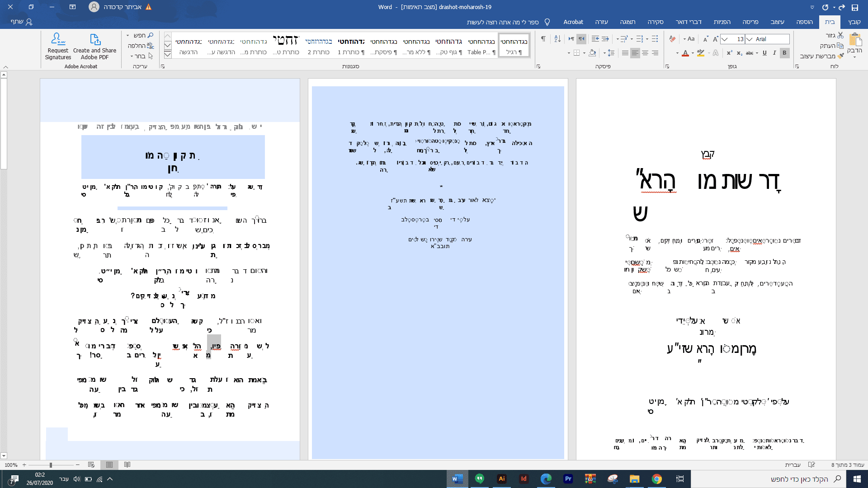Click the Clear All Formatting eraser icon
Viewport: 868px width, 488px height.
click(x=672, y=39)
